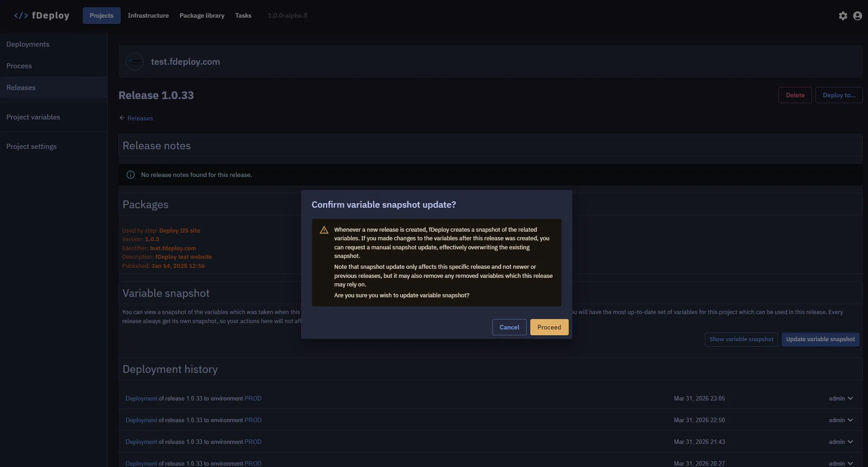This screenshot has height=467, width=868.
Task: Click the info icon in release notes
Action: click(x=131, y=175)
